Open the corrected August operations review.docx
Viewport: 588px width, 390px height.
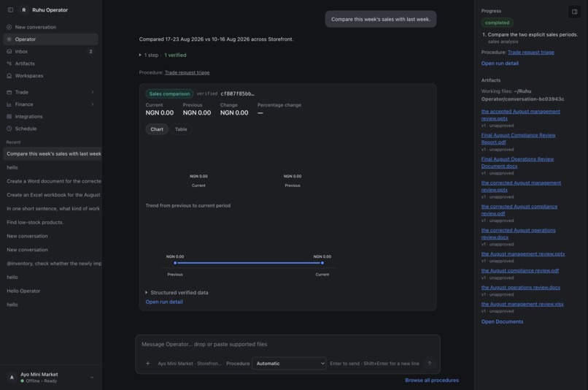pyautogui.click(x=518, y=234)
